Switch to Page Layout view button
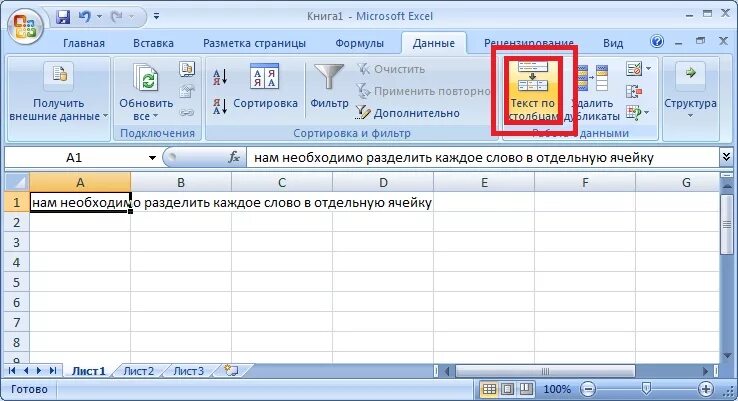 pyautogui.click(x=507, y=389)
